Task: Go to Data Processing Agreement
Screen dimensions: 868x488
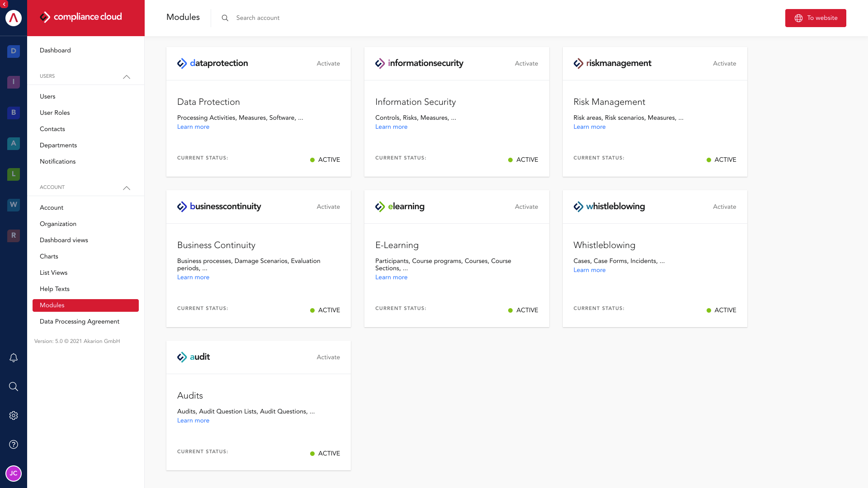Action: (79, 321)
